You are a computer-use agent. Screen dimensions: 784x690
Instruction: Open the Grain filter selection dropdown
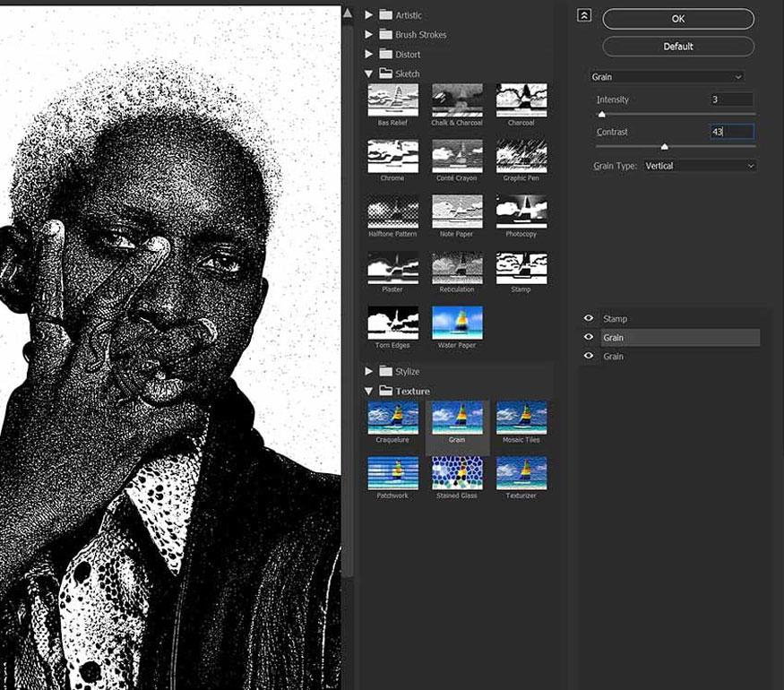(x=667, y=77)
